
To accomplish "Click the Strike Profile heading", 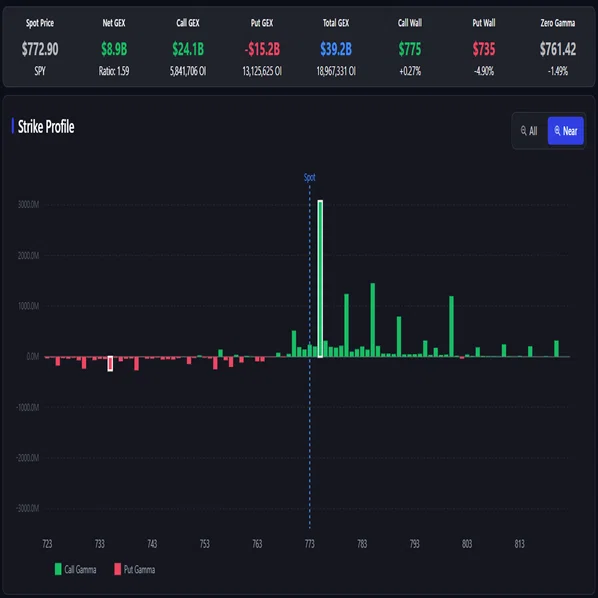I will point(46,127).
